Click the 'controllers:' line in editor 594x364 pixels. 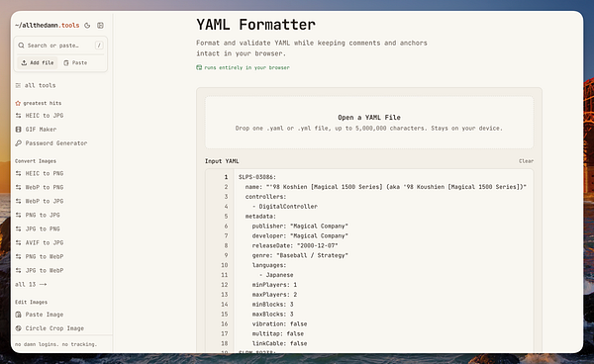click(x=265, y=197)
